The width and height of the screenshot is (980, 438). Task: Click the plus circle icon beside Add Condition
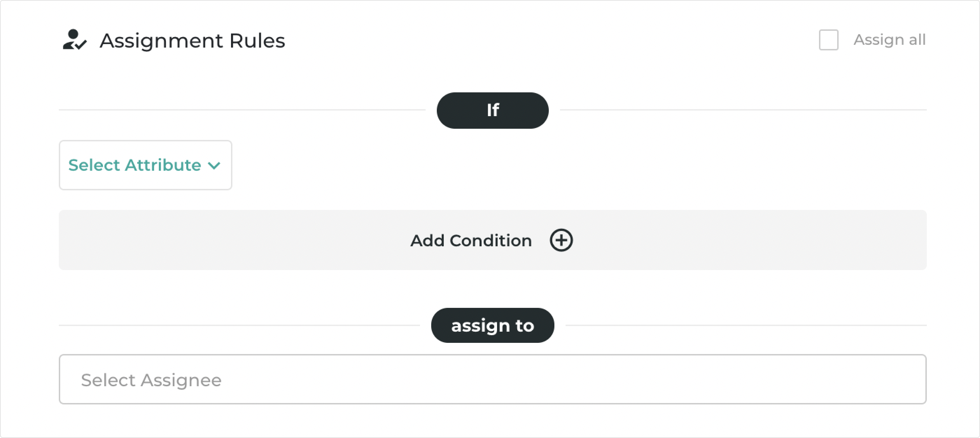click(x=561, y=240)
